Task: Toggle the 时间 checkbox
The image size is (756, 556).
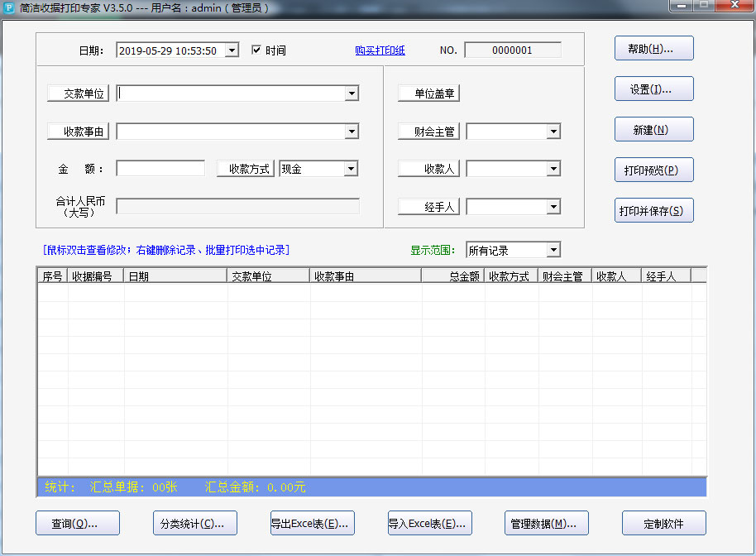Action: [x=256, y=50]
